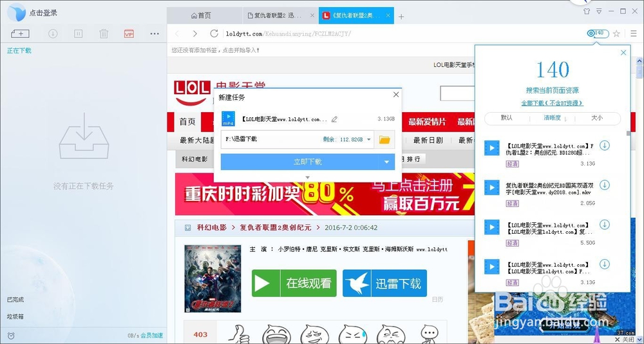The width and height of the screenshot is (644, 344).
Task: Download the BD1280 3.13G first resource
Action: pyautogui.click(x=605, y=145)
